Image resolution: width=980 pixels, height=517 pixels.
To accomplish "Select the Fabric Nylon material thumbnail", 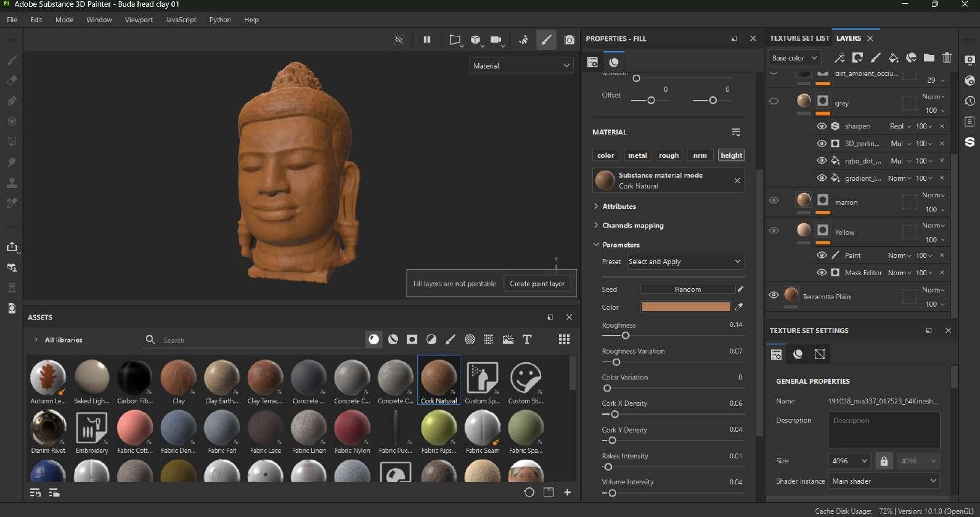I will (352, 428).
